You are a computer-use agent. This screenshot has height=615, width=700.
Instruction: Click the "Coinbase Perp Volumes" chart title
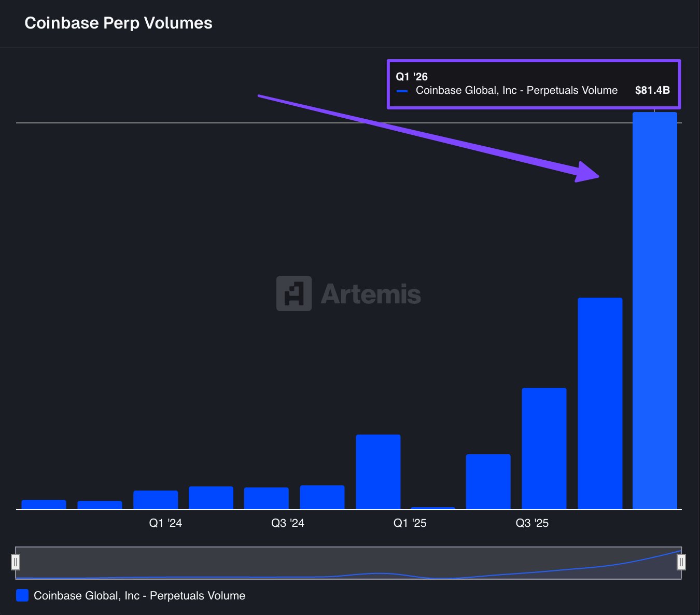pyautogui.click(x=118, y=23)
